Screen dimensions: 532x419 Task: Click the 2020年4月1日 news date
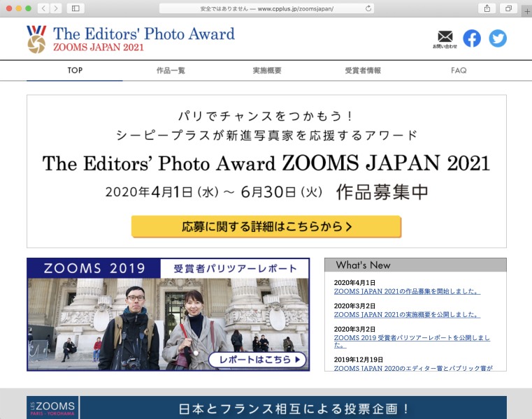(354, 283)
